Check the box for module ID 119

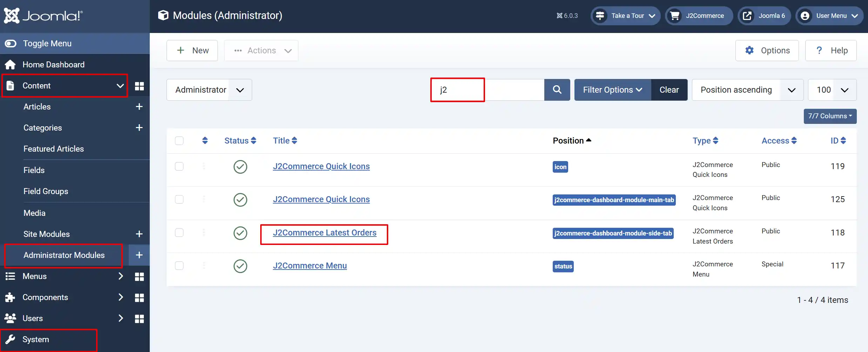179,166
